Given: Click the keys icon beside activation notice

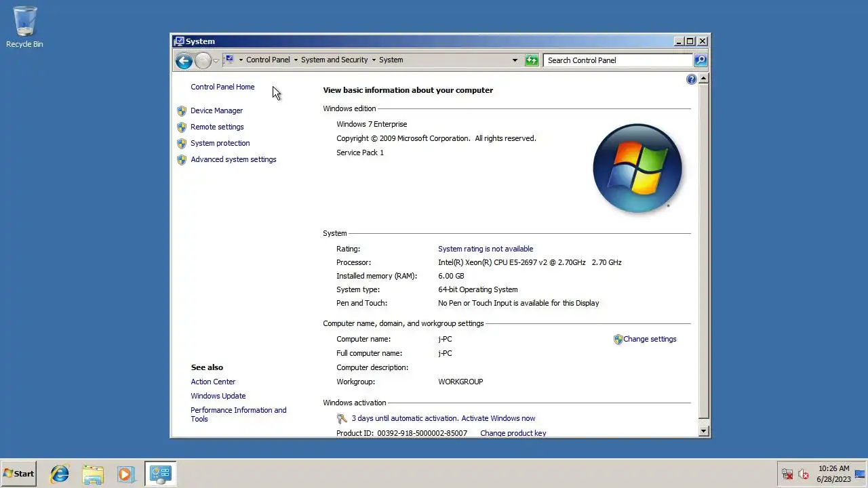Looking at the screenshot, I should (x=342, y=418).
